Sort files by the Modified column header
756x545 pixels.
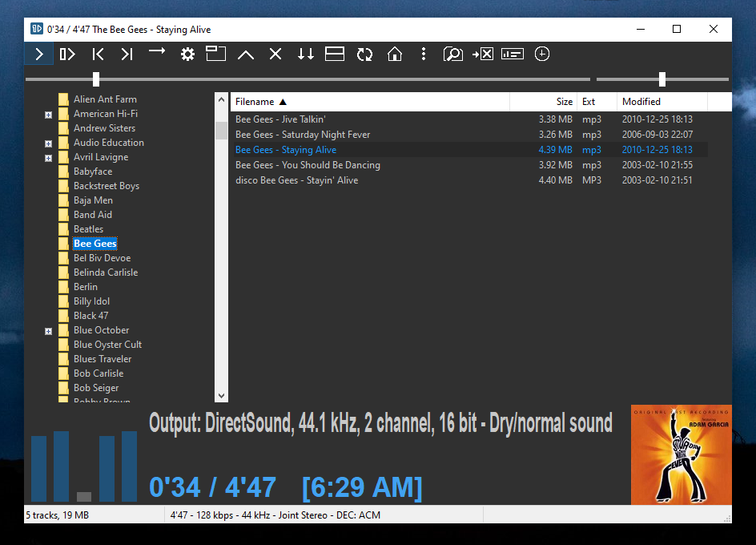click(x=662, y=102)
